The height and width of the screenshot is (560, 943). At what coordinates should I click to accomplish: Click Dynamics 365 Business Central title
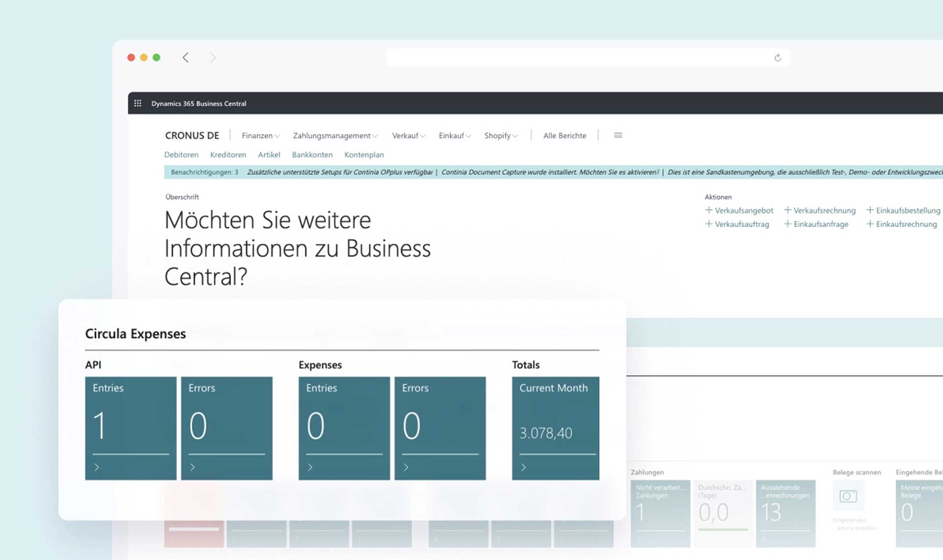point(199,104)
